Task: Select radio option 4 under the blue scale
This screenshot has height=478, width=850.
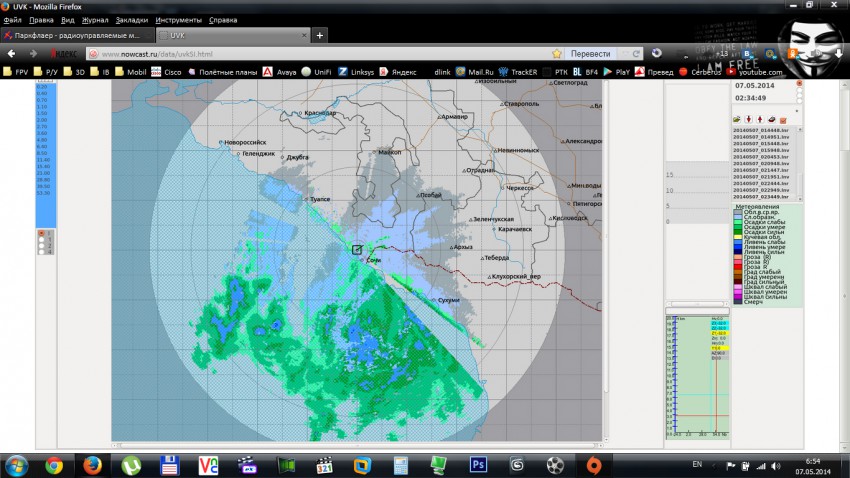Action: pyautogui.click(x=40, y=251)
